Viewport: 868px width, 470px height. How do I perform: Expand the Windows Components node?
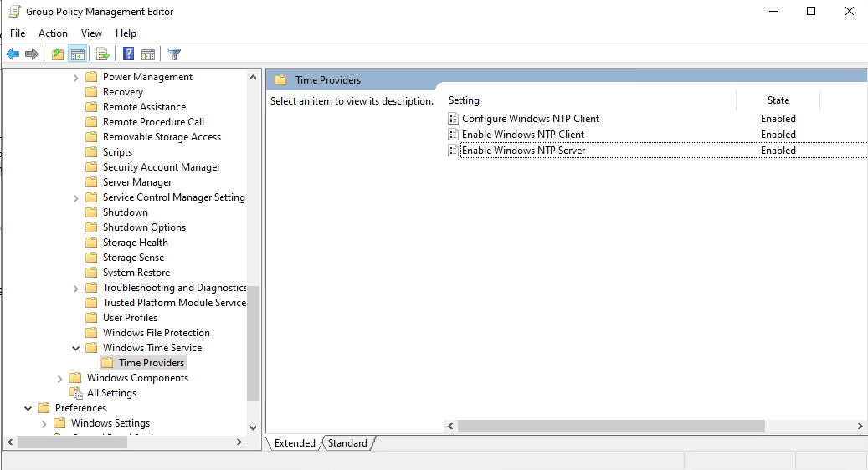point(59,379)
